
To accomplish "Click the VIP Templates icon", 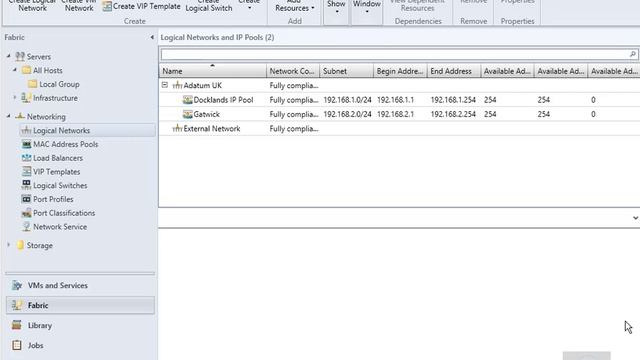I will click(26, 171).
